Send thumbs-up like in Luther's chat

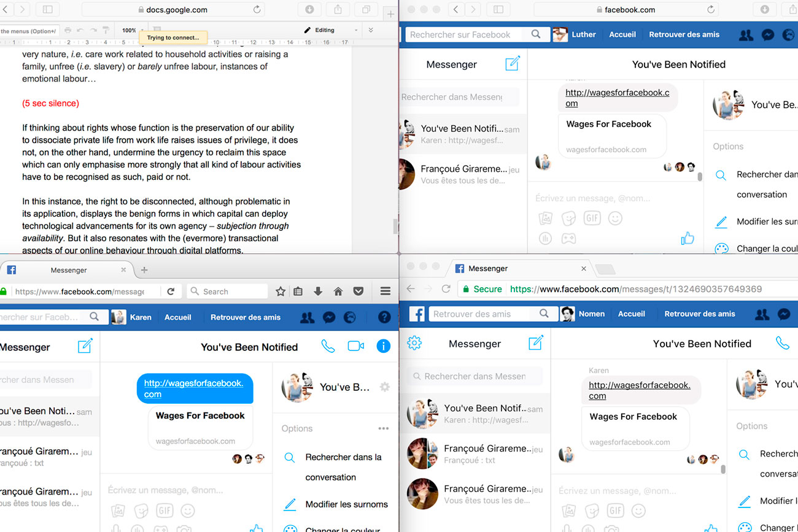688,238
